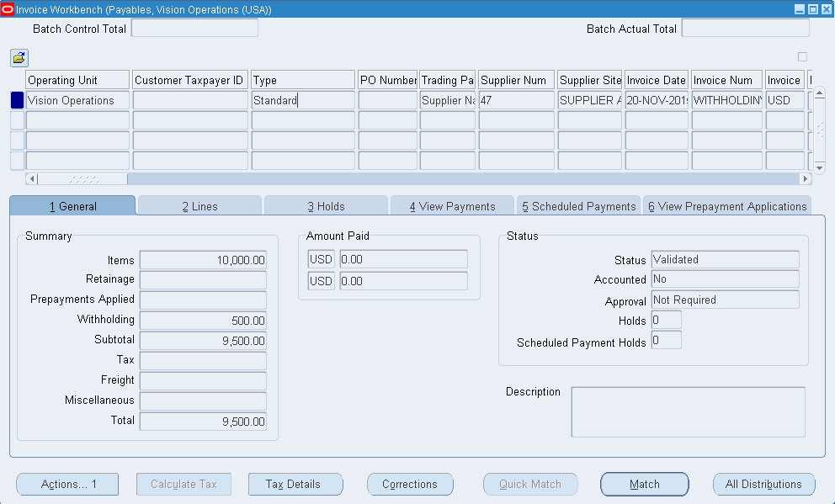This screenshot has height=504, width=835.
Task: Open Tax Details
Action: click(295, 485)
